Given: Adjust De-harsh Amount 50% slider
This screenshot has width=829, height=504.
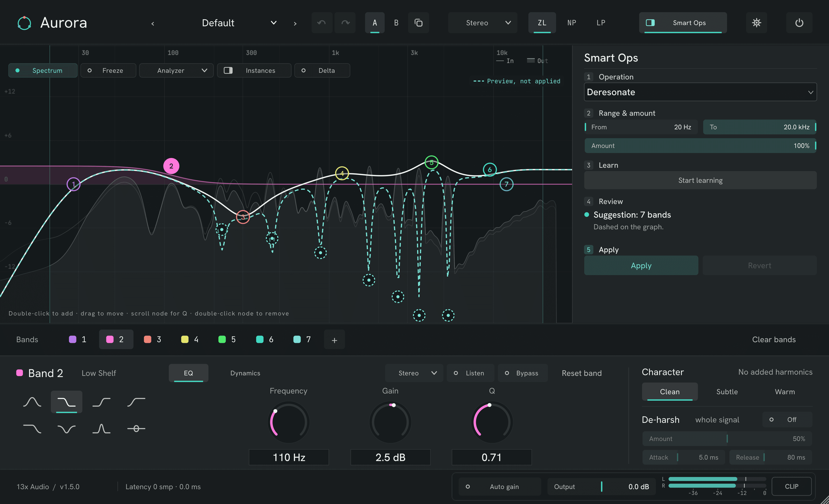Looking at the screenshot, I should click(727, 439).
